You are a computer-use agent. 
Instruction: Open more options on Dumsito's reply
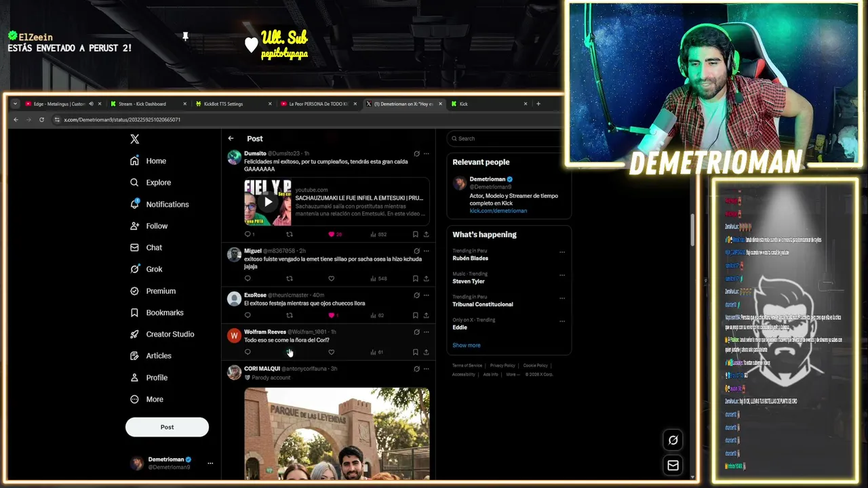(x=426, y=154)
